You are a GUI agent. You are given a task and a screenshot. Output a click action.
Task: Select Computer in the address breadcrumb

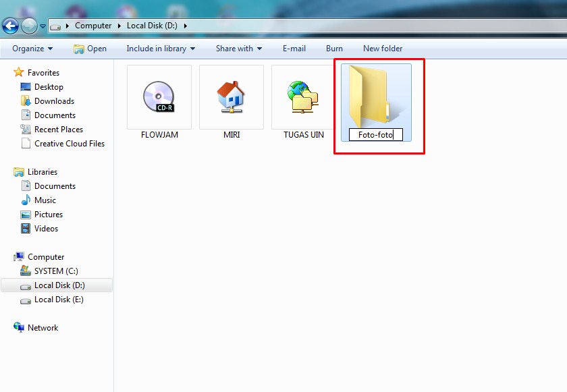click(93, 26)
